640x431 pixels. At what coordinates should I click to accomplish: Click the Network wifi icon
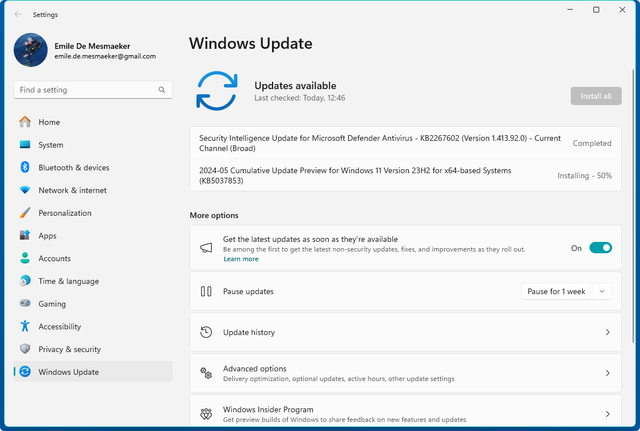(x=25, y=190)
